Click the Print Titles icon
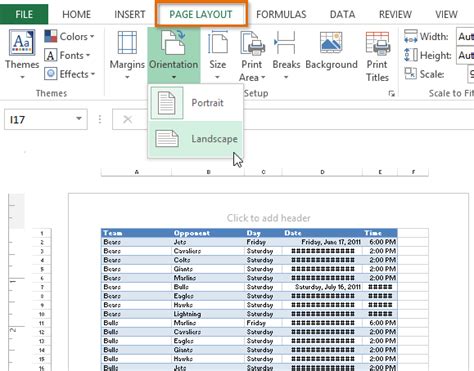This screenshot has width=474, height=371. (377, 43)
